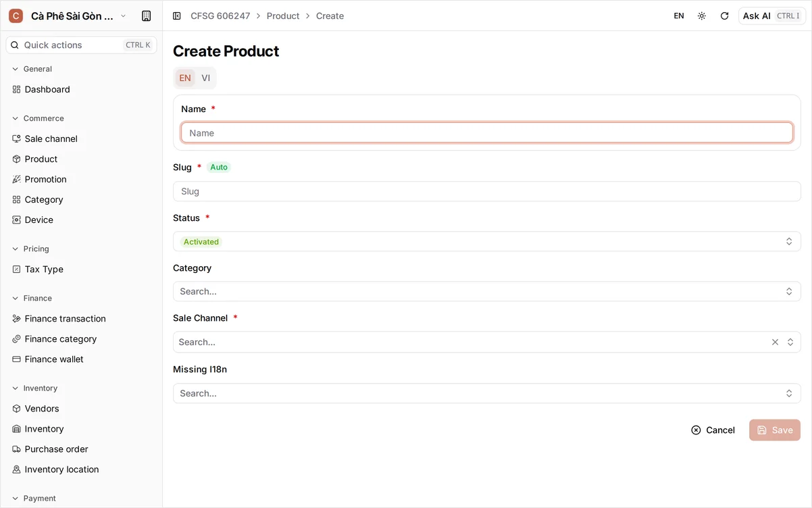This screenshot has width=812, height=508.
Task: Click the Category grid icon
Action: [x=17, y=199]
